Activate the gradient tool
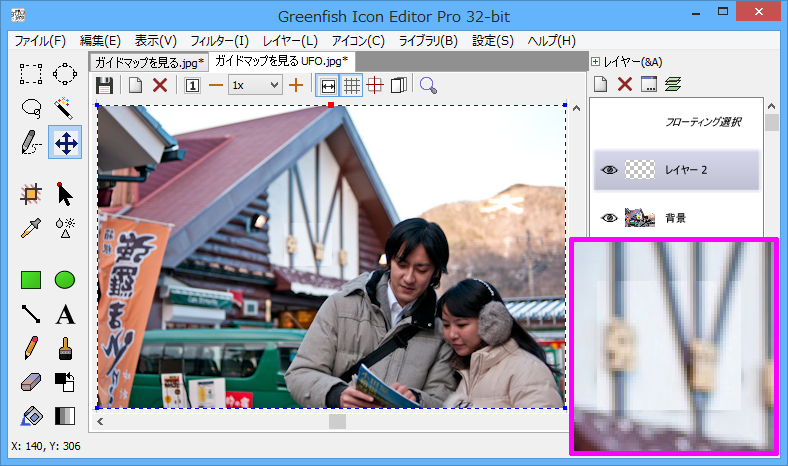Screen dimensions: 788x466 tap(65, 416)
